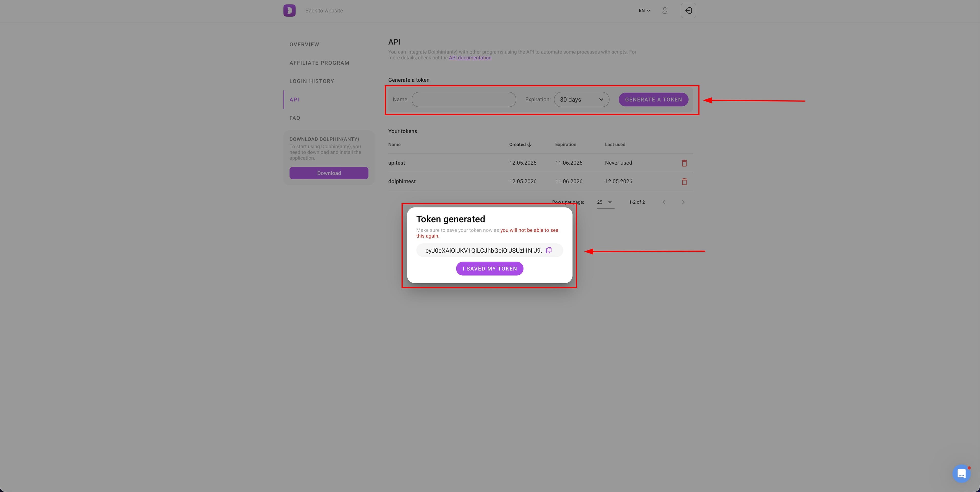Viewport: 980px width, 492px height.
Task: Open the support chat bubble icon
Action: pyautogui.click(x=961, y=473)
